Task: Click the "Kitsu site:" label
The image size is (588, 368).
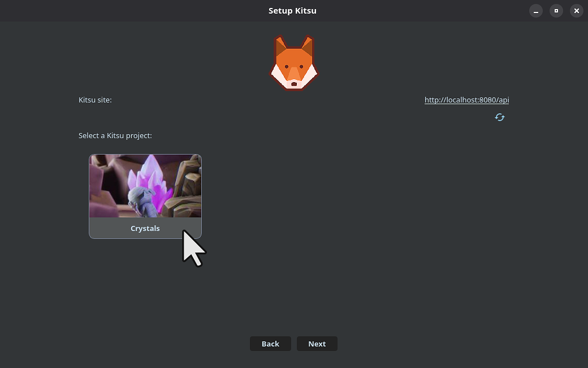Action: click(x=95, y=100)
